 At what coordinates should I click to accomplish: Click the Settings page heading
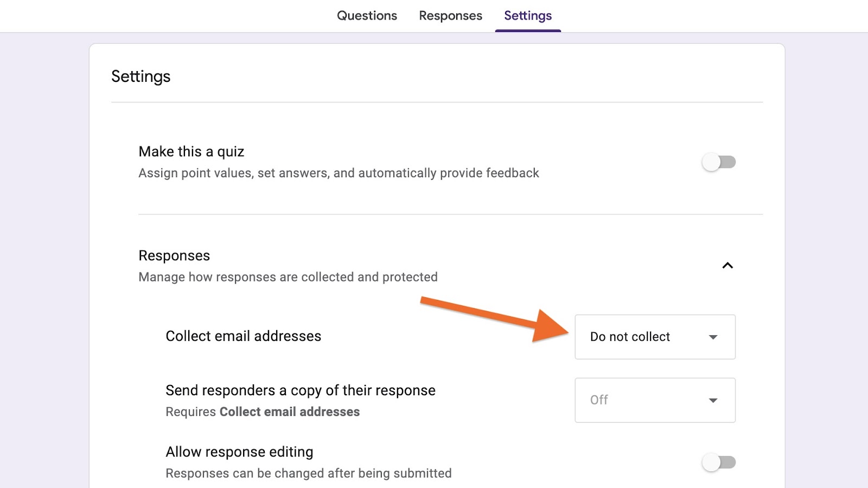[x=141, y=76]
